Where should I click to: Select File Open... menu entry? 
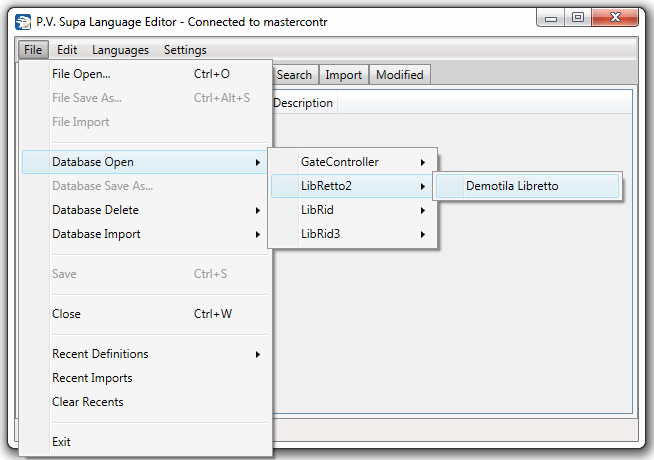pos(81,74)
